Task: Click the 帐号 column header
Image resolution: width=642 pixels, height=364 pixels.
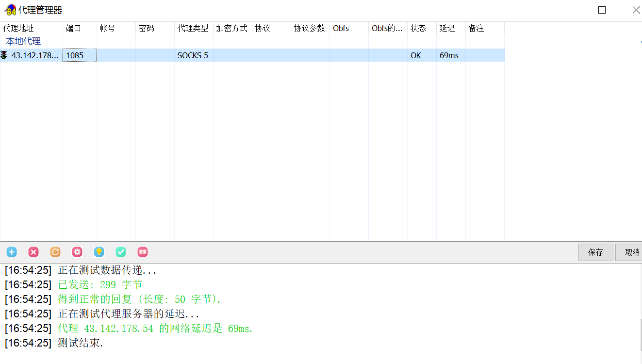Action: click(116, 28)
